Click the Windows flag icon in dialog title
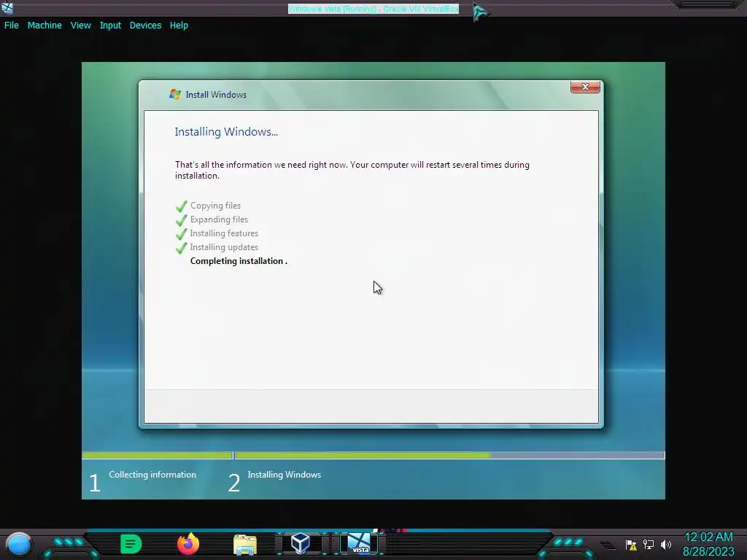This screenshot has width=747, height=560. tap(175, 94)
